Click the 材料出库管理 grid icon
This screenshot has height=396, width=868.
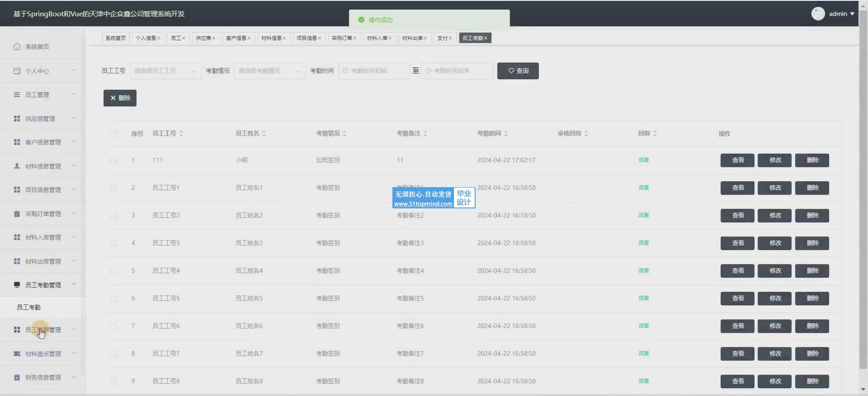click(17, 261)
